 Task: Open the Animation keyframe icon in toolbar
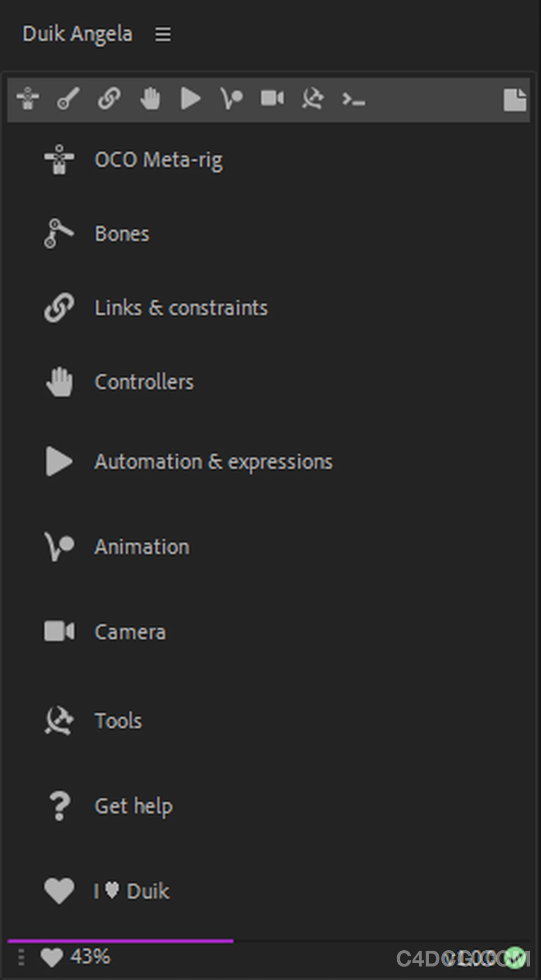tap(231, 99)
